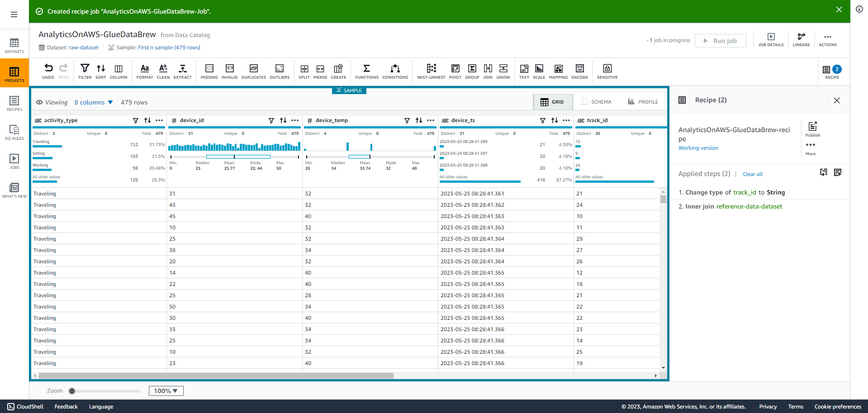
Task: Go to DQ Rules in sidebar
Action: (14, 133)
